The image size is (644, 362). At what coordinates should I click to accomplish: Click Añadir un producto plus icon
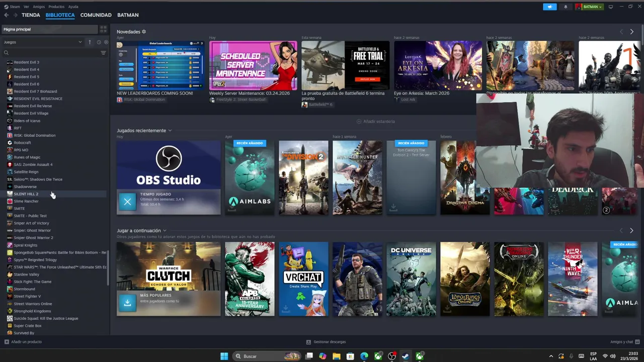pos(7,342)
